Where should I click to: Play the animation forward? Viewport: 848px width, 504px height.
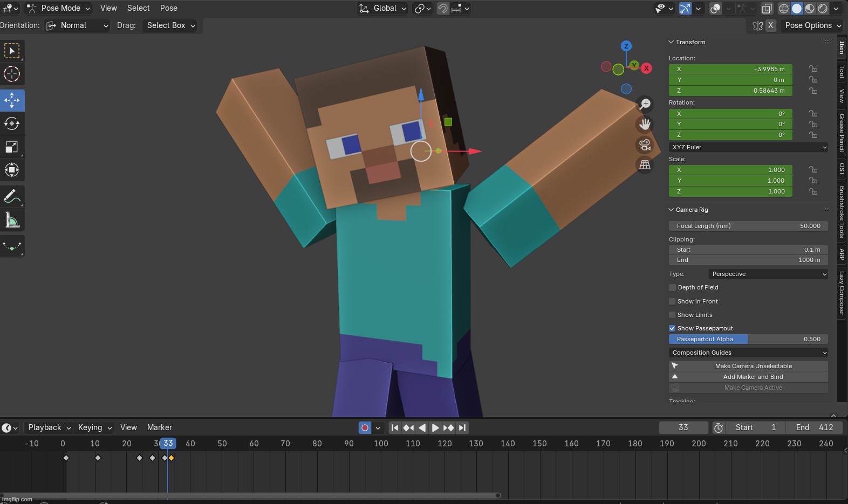coord(435,427)
